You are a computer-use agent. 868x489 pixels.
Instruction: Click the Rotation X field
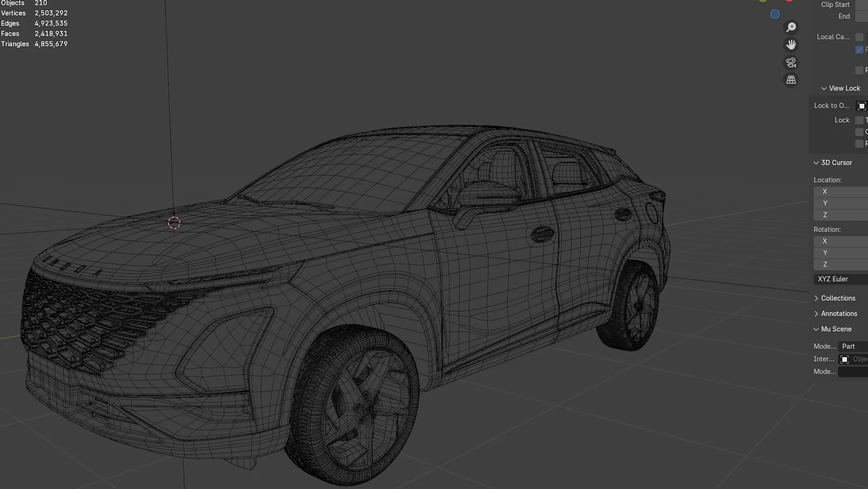pos(841,241)
